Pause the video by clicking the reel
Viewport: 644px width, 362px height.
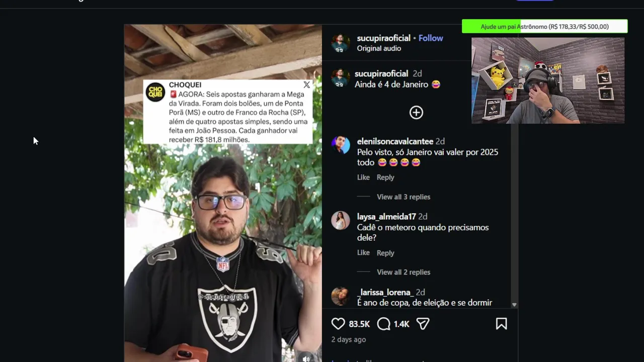223,226
